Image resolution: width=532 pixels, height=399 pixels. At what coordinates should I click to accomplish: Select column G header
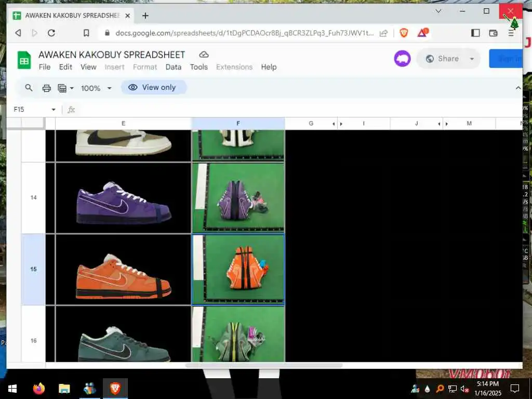(311, 124)
